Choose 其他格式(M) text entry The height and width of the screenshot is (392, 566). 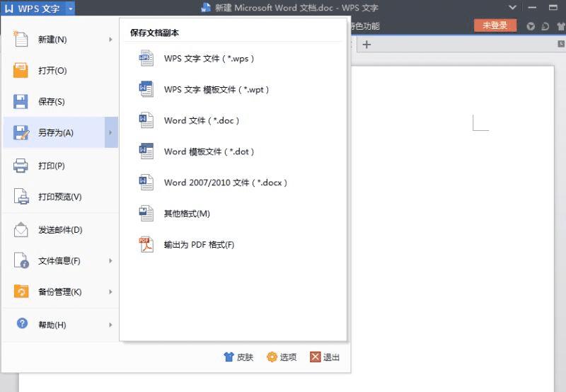tap(187, 214)
